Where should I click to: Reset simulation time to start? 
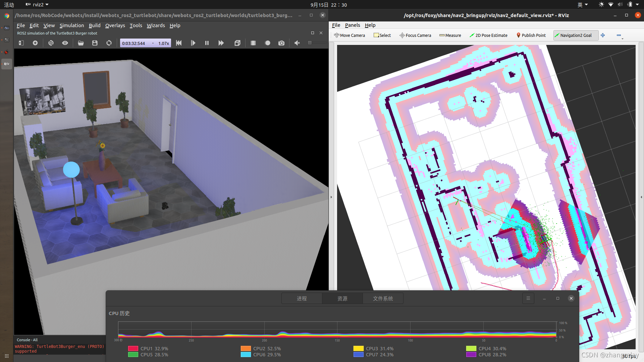tap(179, 43)
